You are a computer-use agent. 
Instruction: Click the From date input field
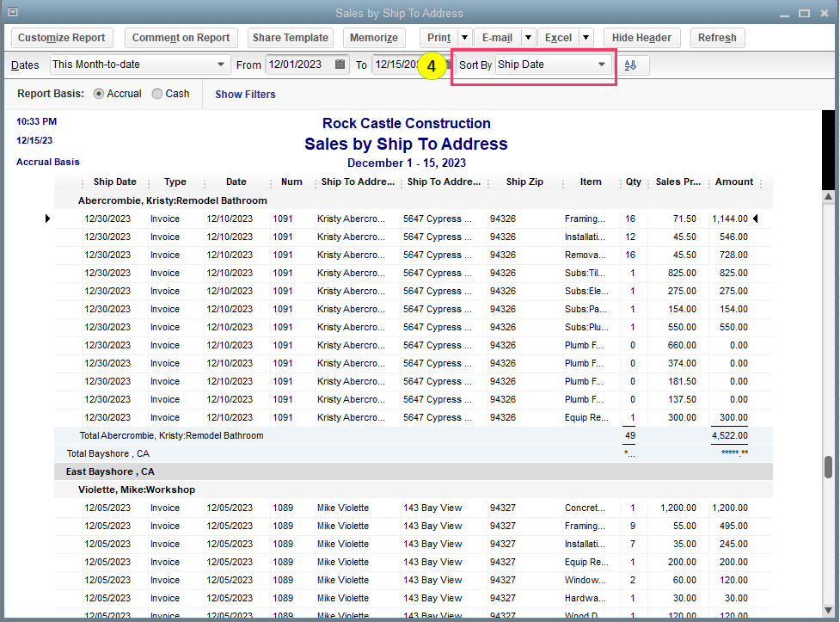click(298, 65)
